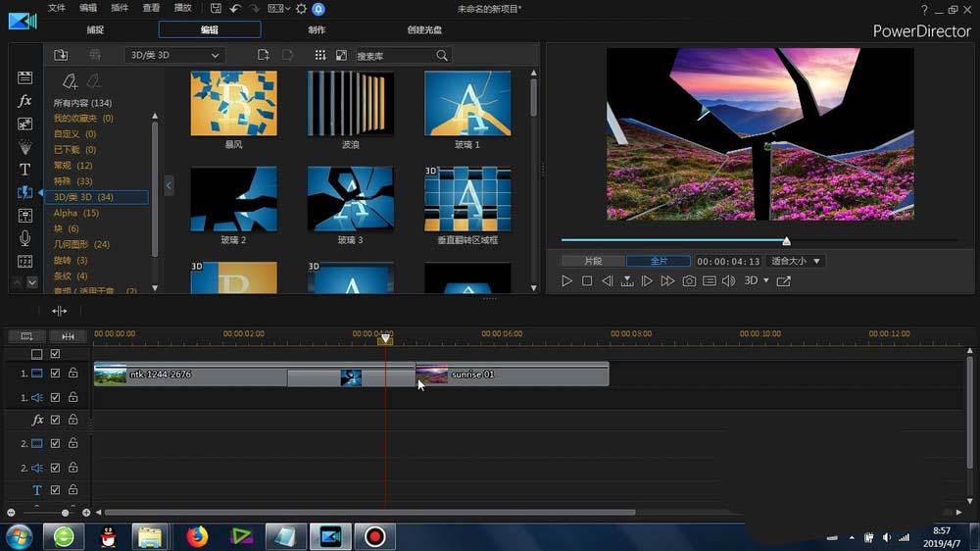The width and height of the screenshot is (980, 551).
Task: Take a snapshot with camera icon
Action: (689, 280)
